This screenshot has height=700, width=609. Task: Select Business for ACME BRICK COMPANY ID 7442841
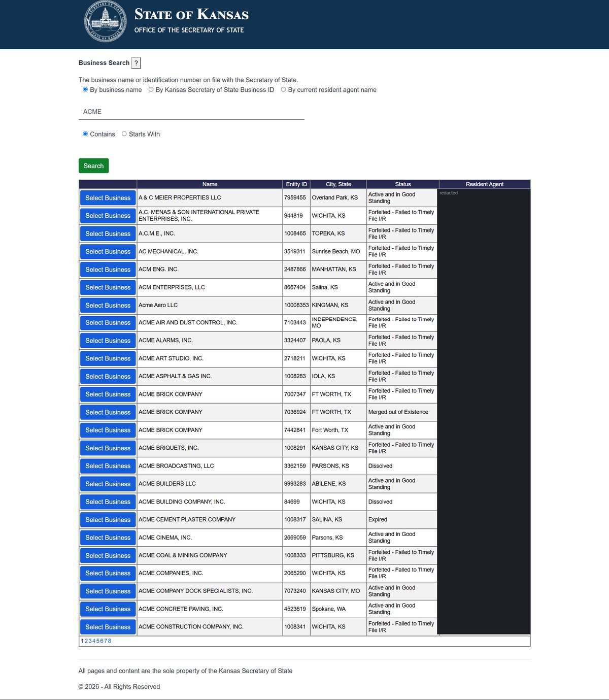108,430
